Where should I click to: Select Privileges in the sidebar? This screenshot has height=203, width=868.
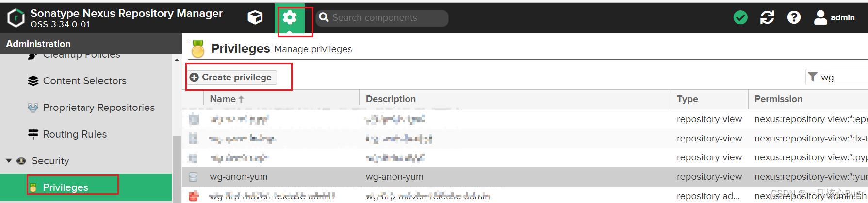66,187
